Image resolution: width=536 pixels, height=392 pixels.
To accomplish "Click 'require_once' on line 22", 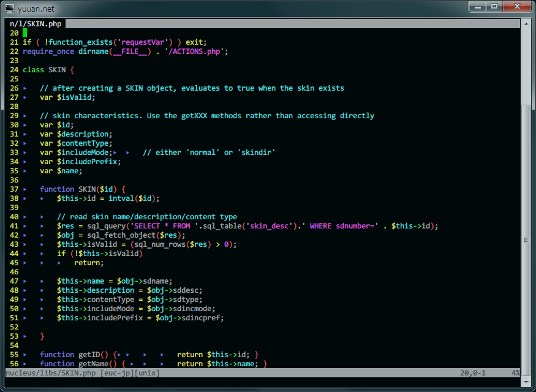I will coord(48,51).
